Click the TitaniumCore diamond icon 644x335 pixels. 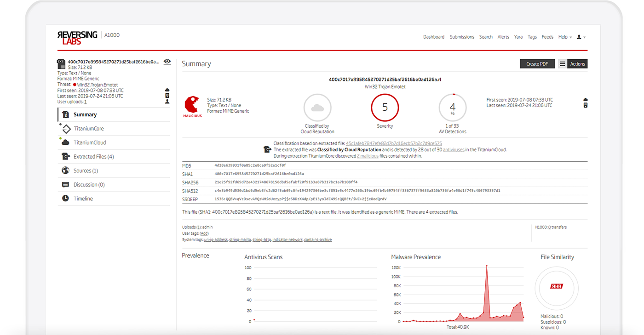[66, 129]
